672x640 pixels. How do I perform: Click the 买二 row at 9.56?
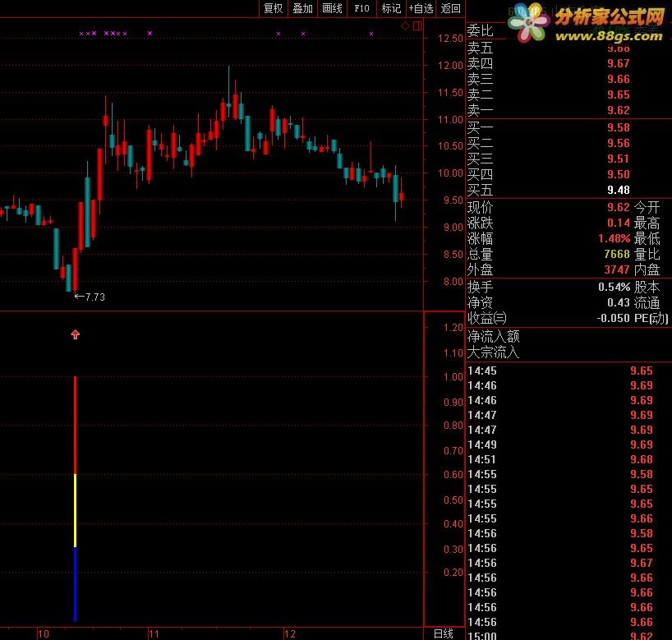click(569, 143)
